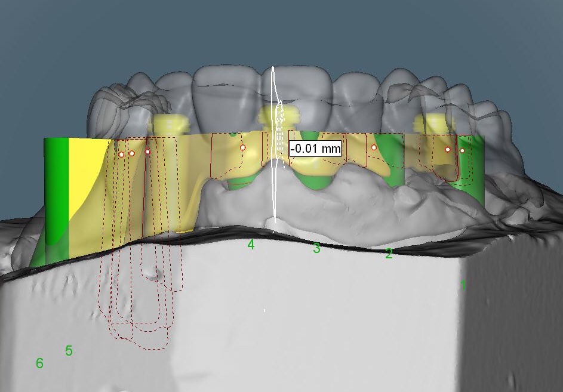Image resolution: width=563 pixels, height=392 pixels.
Task: Select the green tooth number 4 marker
Action: pyautogui.click(x=251, y=245)
